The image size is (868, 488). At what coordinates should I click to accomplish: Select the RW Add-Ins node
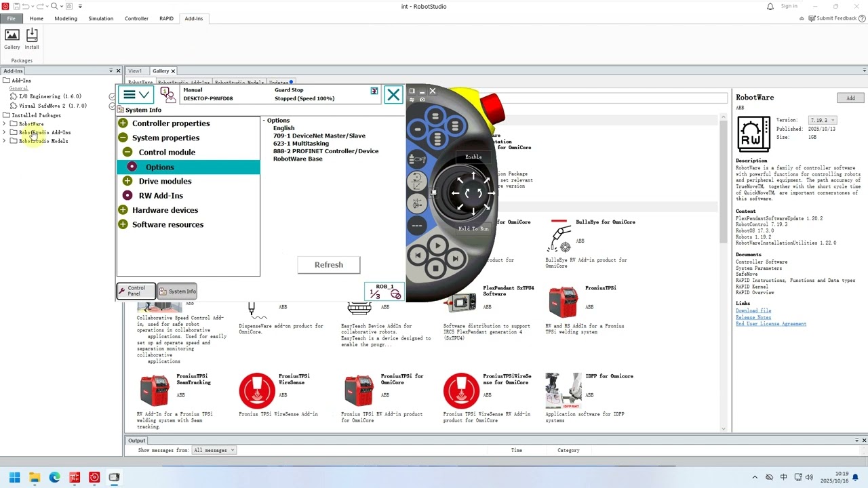161,195
